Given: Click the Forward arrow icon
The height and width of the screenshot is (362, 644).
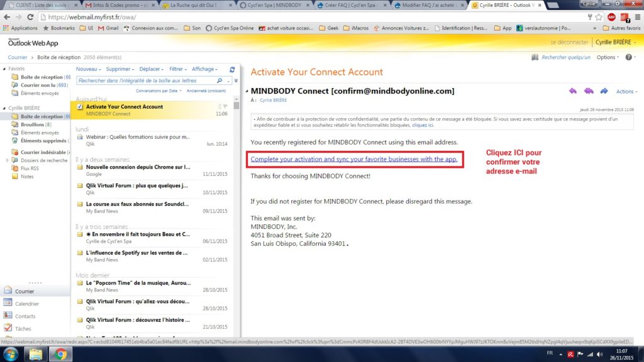Looking at the screenshot, I should tap(604, 91).
